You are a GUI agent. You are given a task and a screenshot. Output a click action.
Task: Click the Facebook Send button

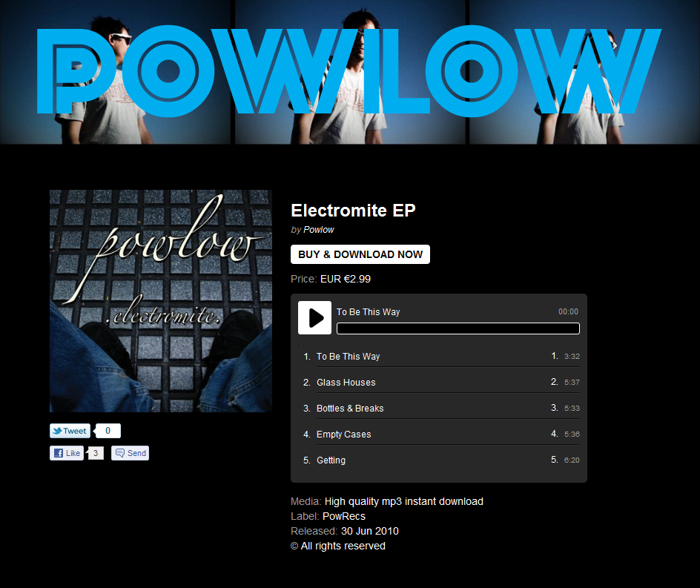click(130, 453)
